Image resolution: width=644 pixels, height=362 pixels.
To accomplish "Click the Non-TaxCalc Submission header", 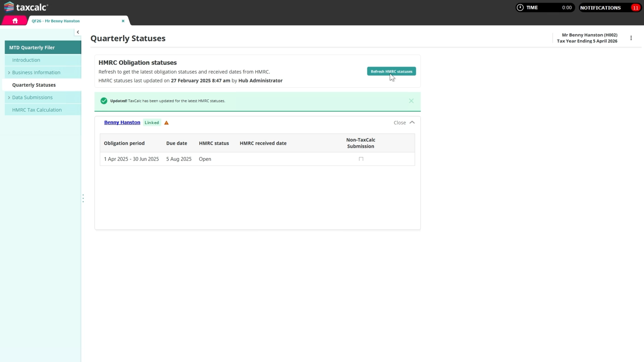I will (361, 143).
